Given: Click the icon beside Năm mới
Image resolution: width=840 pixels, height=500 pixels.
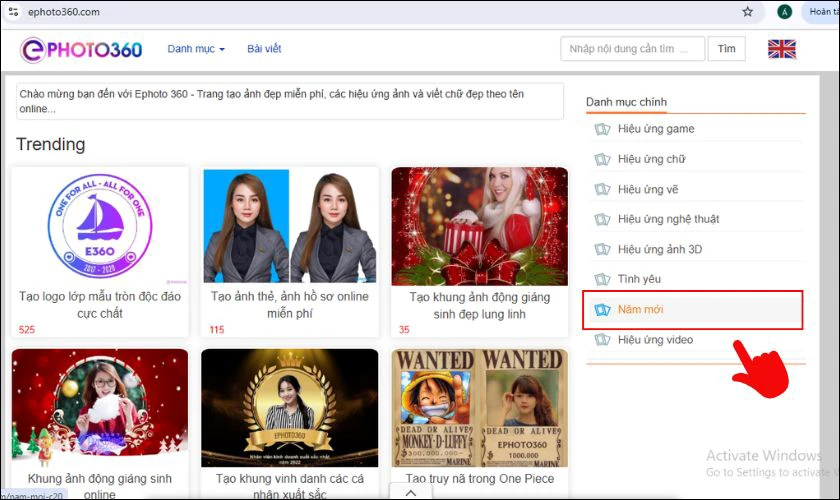Looking at the screenshot, I should pyautogui.click(x=602, y=310).
